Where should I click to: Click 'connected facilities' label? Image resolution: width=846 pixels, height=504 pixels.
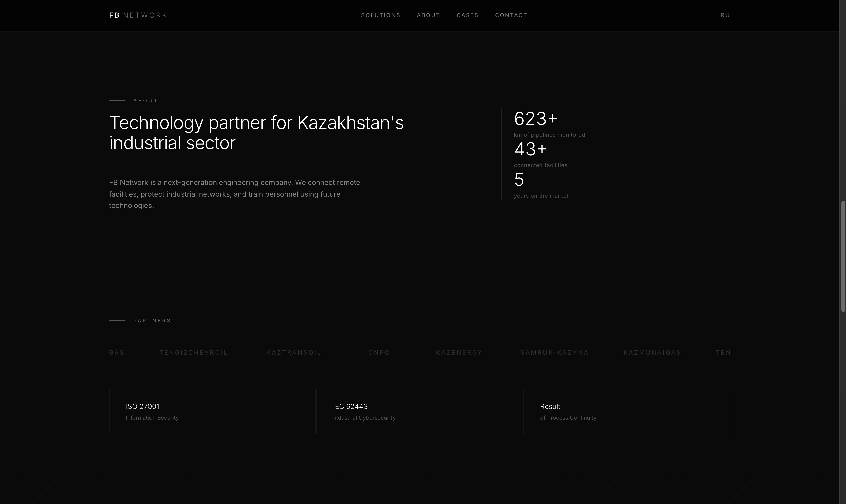(x=540, y=165)
